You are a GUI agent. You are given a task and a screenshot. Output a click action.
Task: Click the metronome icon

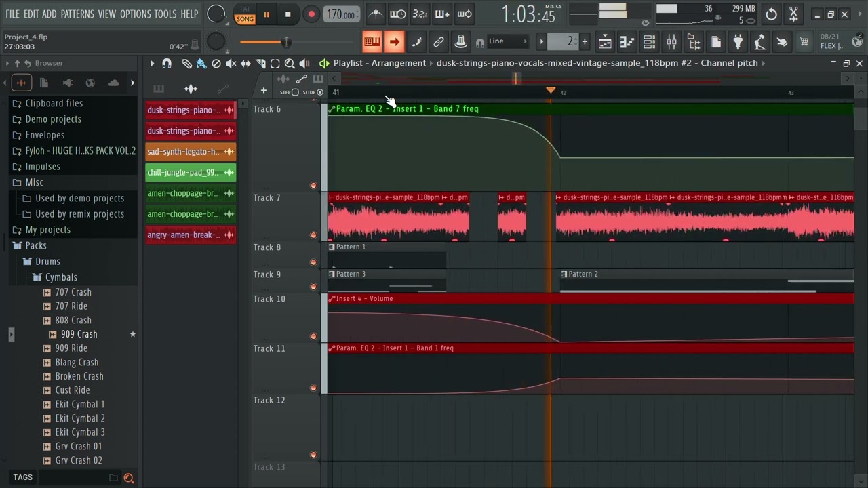coord(376,14)
